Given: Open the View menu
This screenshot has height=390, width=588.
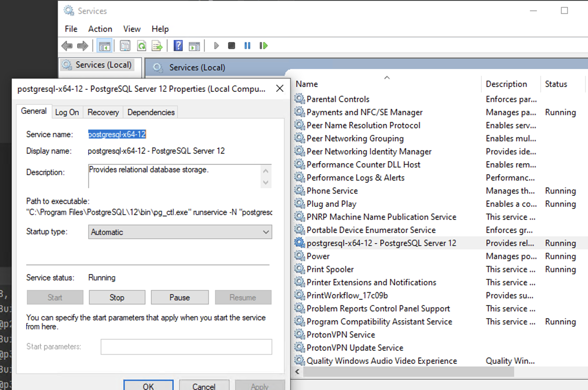Looking at the screenshot, I should [x=132, y=29].
